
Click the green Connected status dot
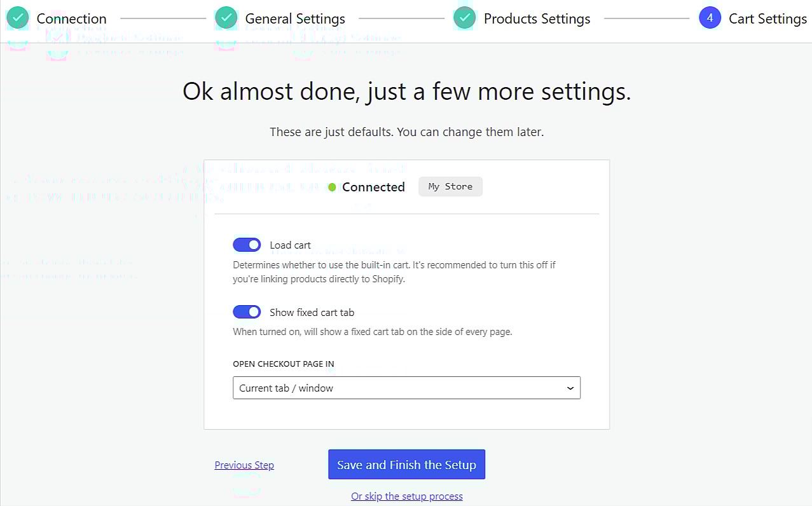tap(332, 187)
